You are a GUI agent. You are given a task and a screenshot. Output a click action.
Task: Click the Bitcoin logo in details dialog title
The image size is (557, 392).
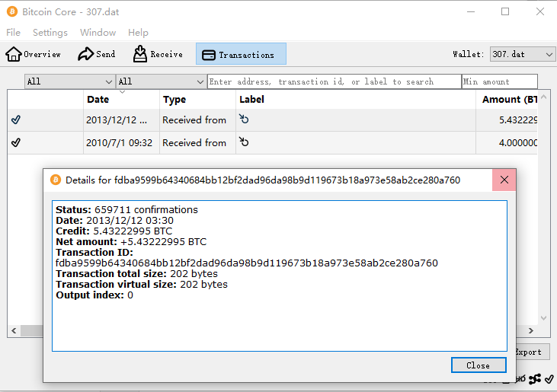55,180
